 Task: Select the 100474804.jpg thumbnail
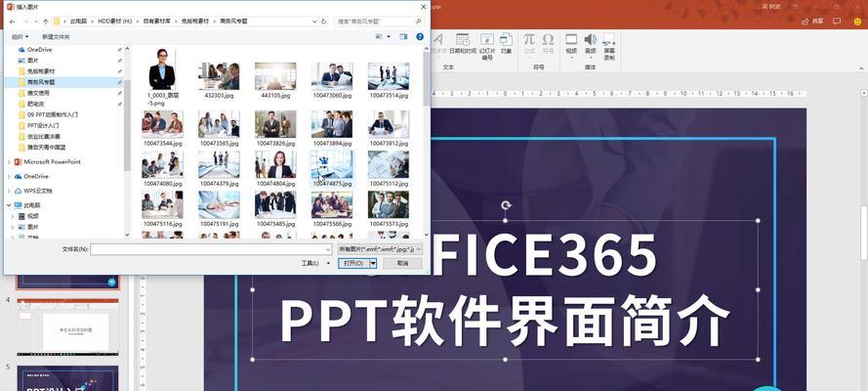[275, 164]
